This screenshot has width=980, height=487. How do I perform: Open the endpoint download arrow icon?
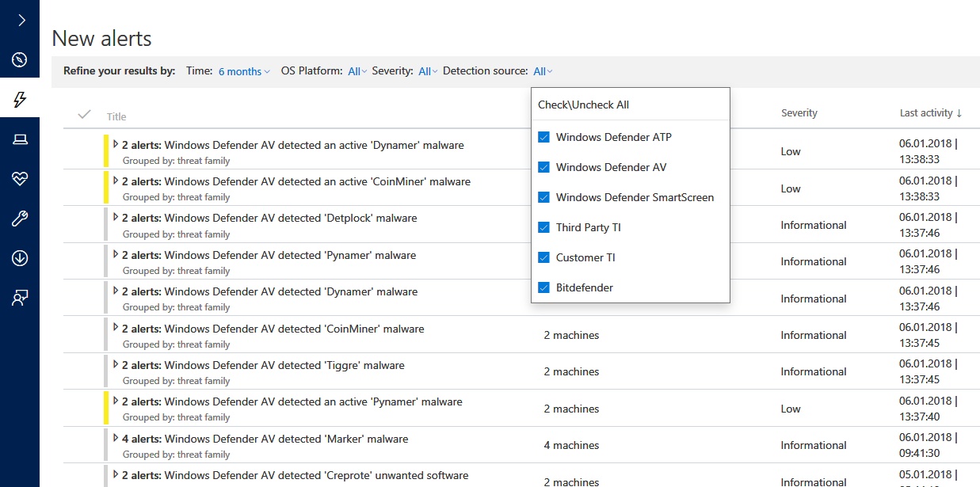coord(20,258)
